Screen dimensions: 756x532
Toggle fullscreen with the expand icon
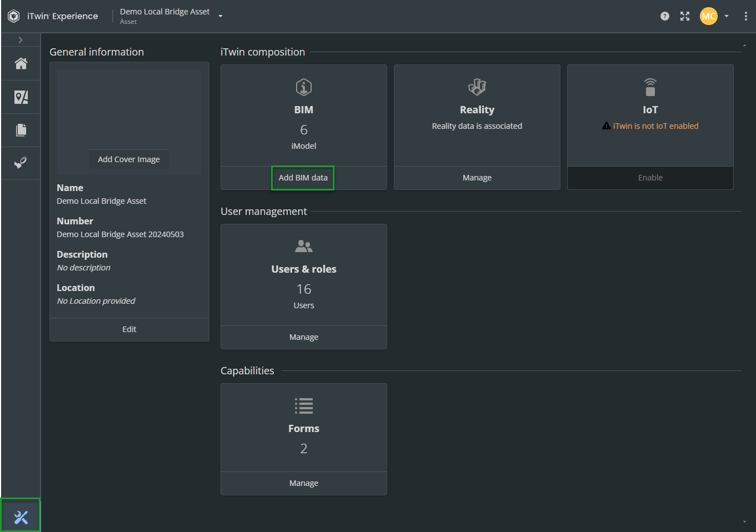(x=685, y=16)
